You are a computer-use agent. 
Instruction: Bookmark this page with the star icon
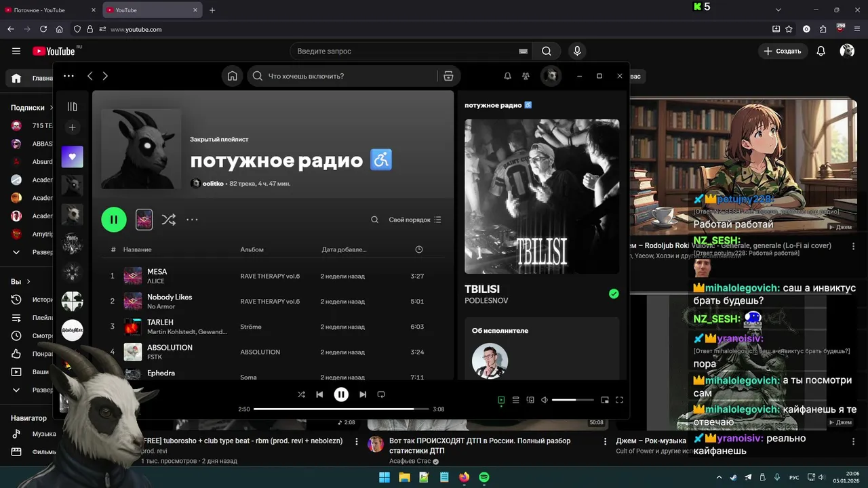(789, 29)
